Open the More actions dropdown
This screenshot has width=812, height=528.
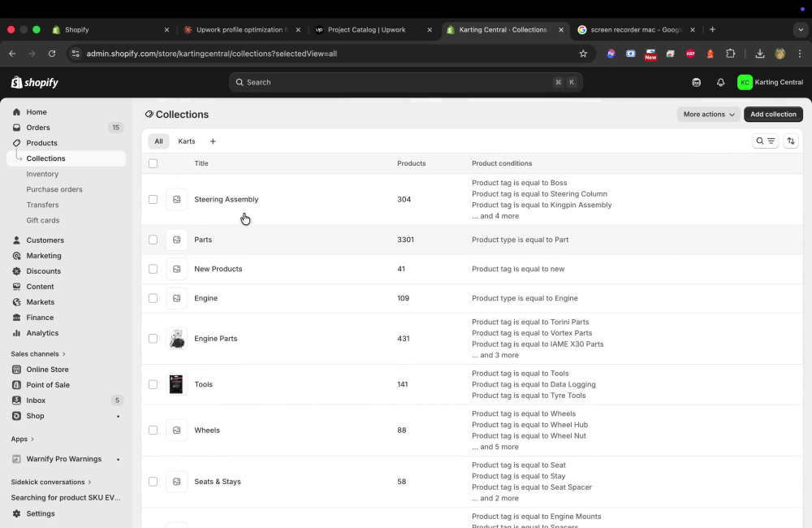[x=708, y=115]
